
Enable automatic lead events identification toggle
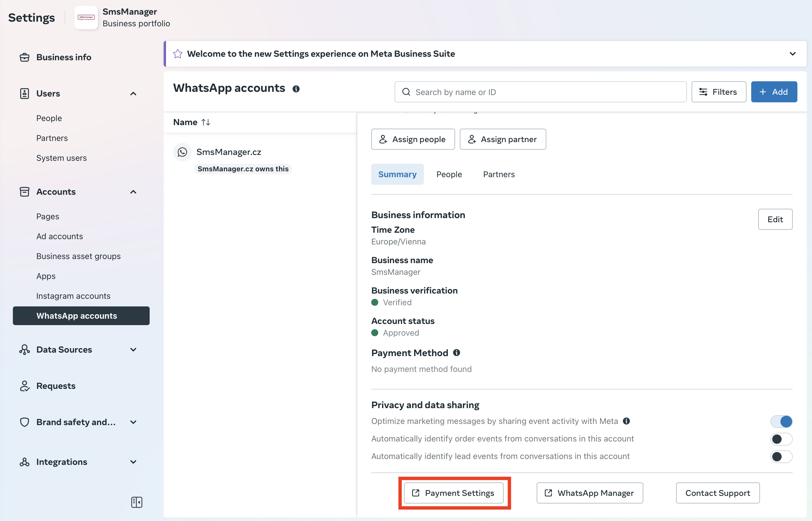point(781,456)
